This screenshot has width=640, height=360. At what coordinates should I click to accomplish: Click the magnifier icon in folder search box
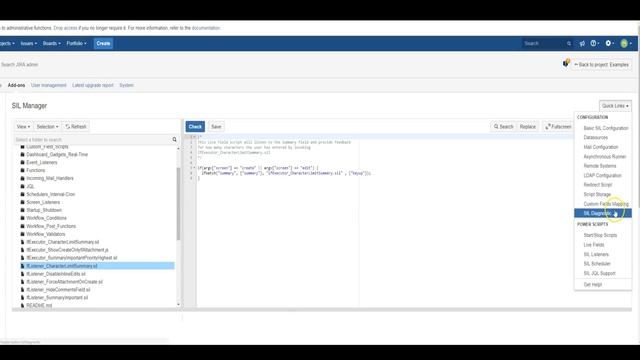point(175,140)
